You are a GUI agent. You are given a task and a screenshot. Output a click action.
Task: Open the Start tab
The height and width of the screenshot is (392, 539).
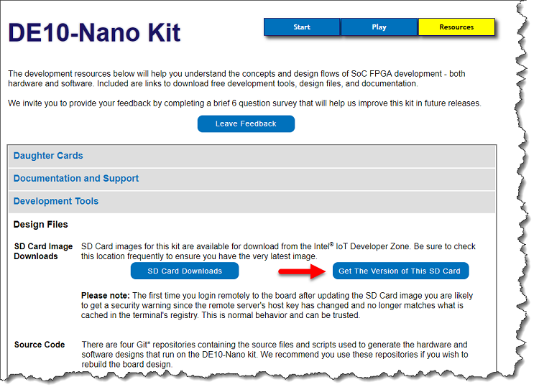click(302, 27)
